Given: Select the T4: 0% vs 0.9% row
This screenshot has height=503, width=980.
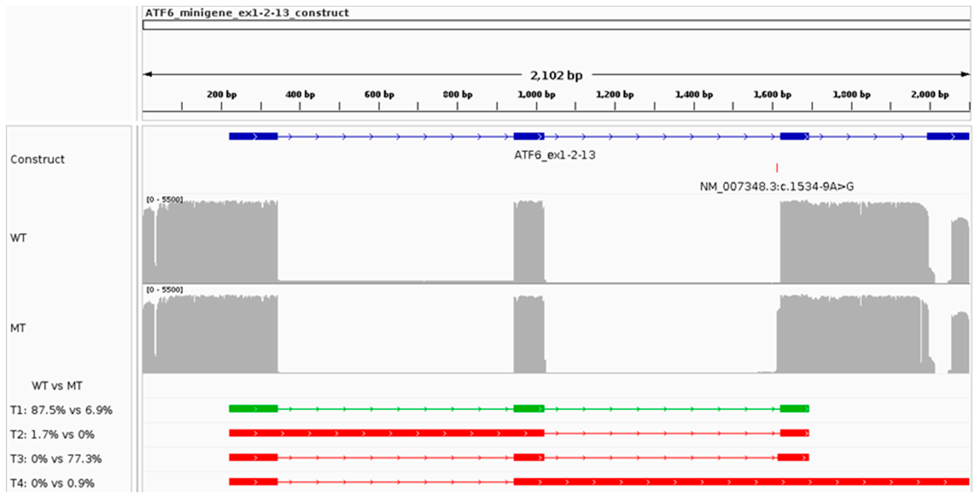Looking at the screenshot, I should (x=52, y=483).
